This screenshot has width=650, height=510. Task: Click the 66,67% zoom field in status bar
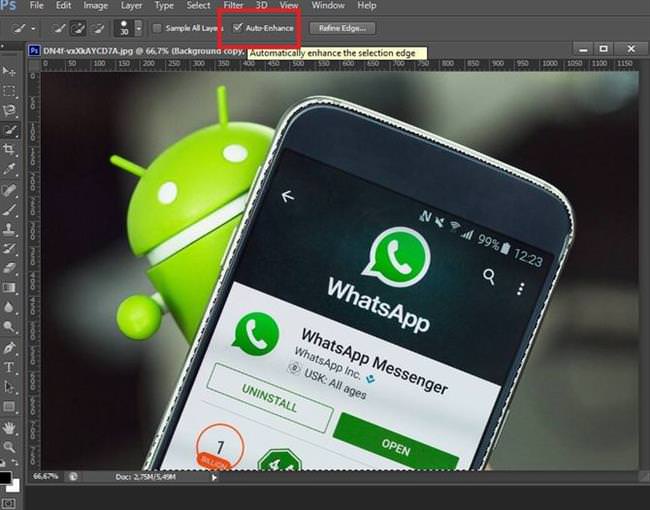tap(45, 476)
